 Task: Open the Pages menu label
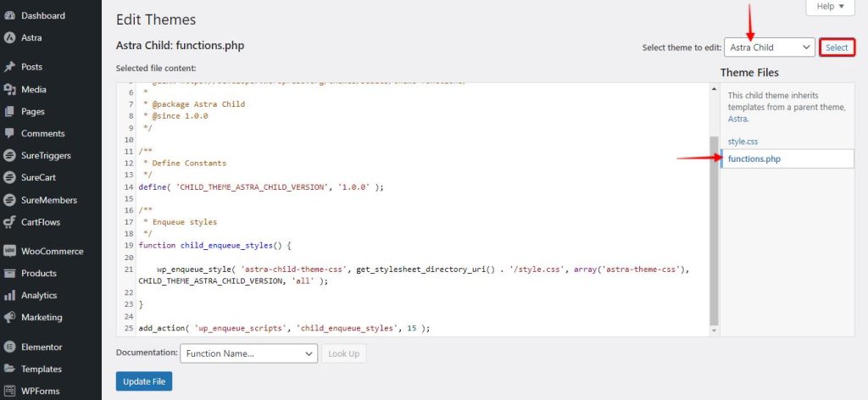[x=33, y=111]
